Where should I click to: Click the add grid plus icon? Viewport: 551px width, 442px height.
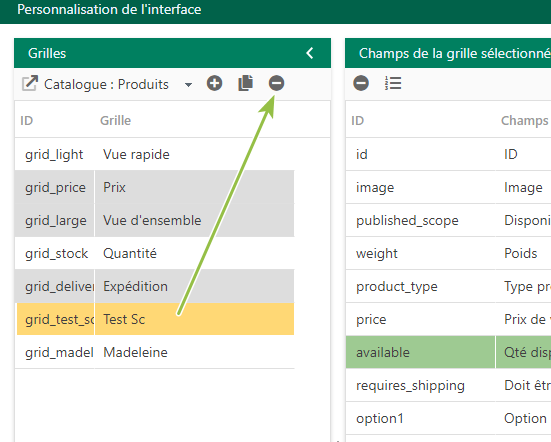(x=214, y=84)
